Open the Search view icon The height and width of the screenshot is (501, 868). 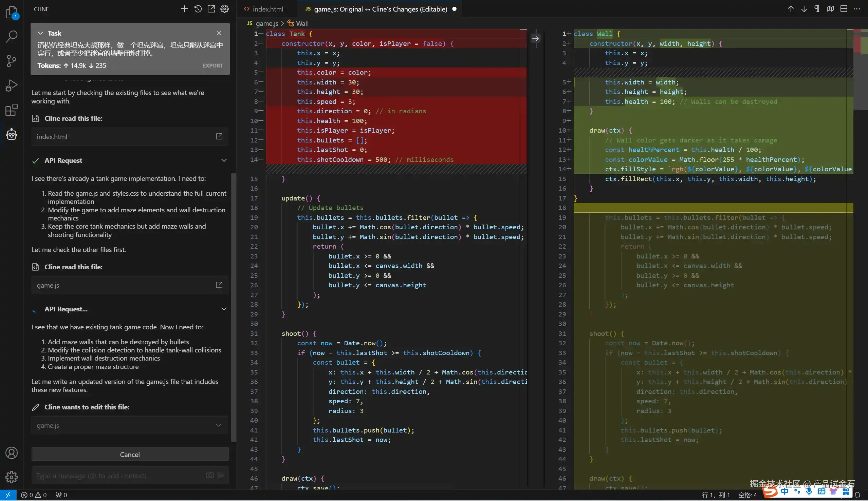coord(11,37)
